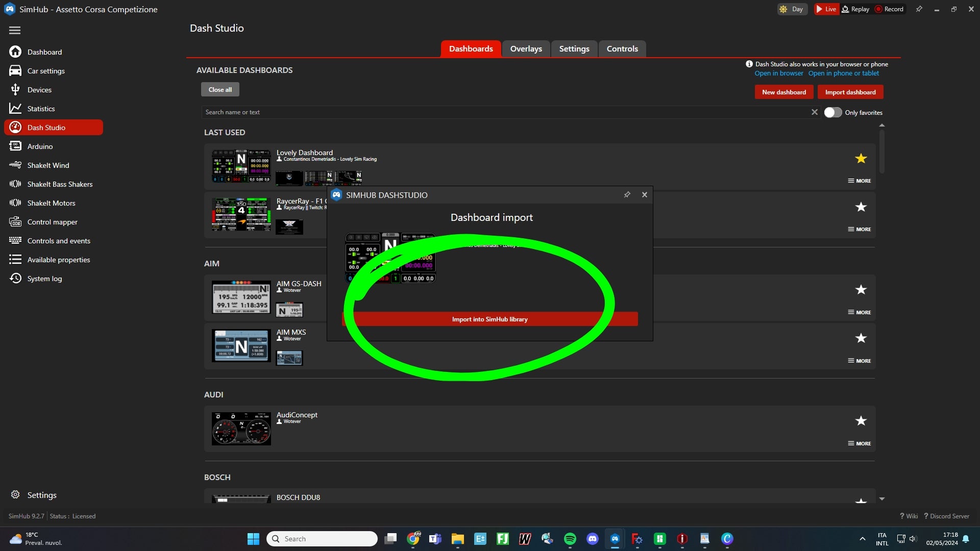
Task: Unfavorite the Lovely Dashboard star
Action: click(861, 159)
